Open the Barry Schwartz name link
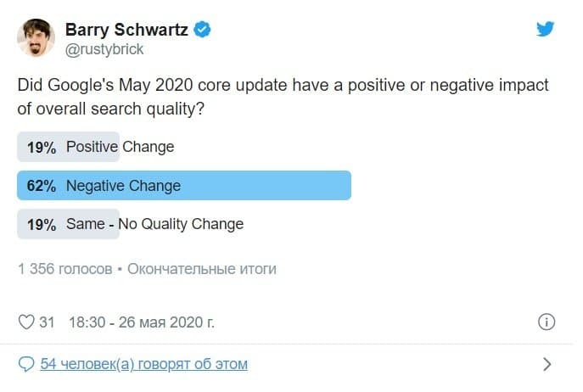583x392 pixels. point(126,30)
